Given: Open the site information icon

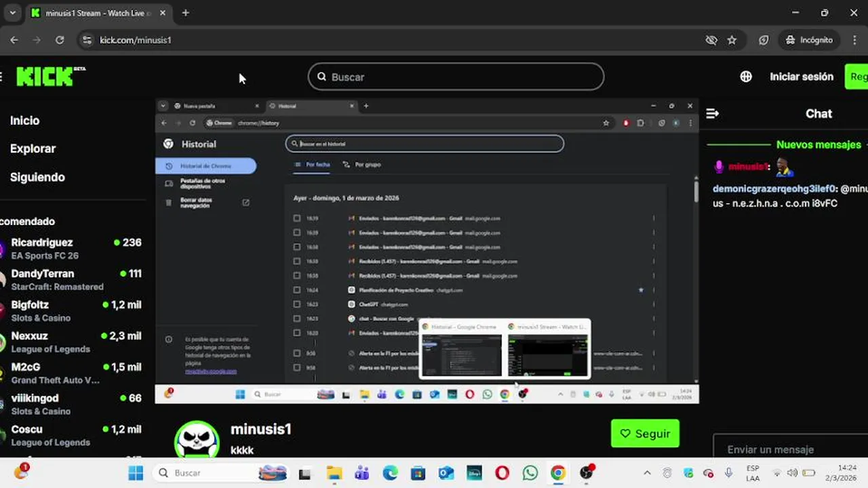Looking at the screenshot, I should 86,40.
